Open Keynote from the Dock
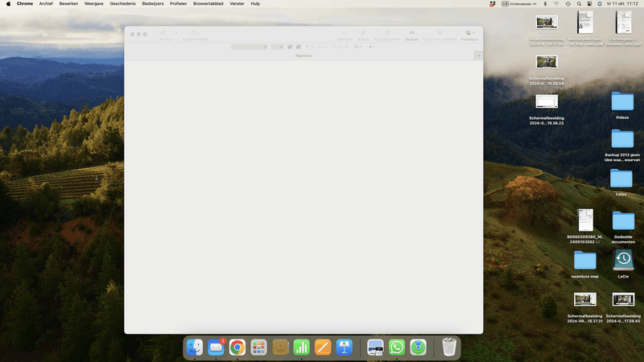Screen dimensions: 644x362 (x=345, y=348)
